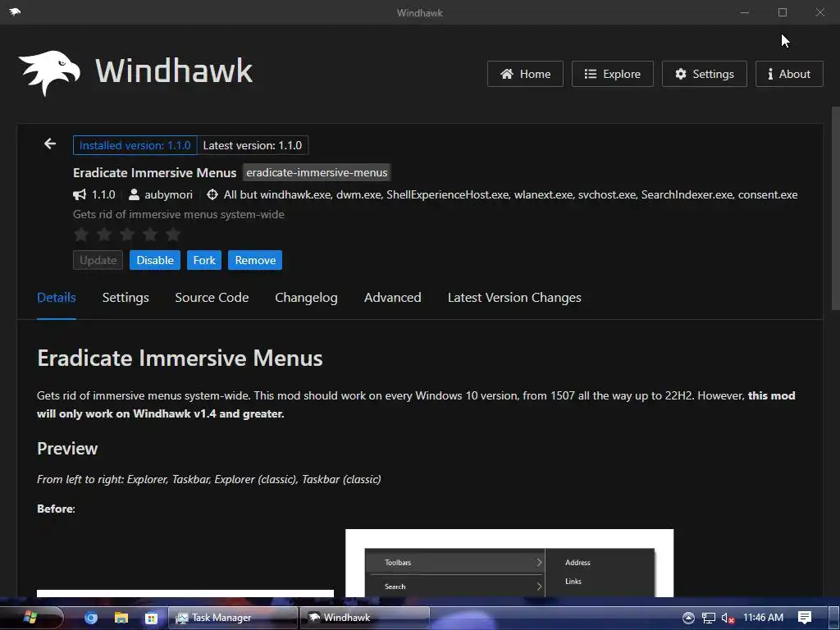Open File Explorer from taskbar
840x630 pixels.
tap(121, 618)
